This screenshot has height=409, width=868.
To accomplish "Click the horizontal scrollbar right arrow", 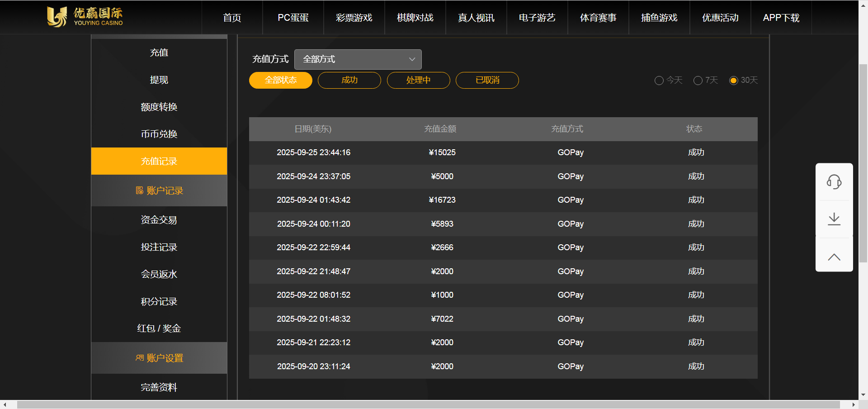I will [853, 404].
